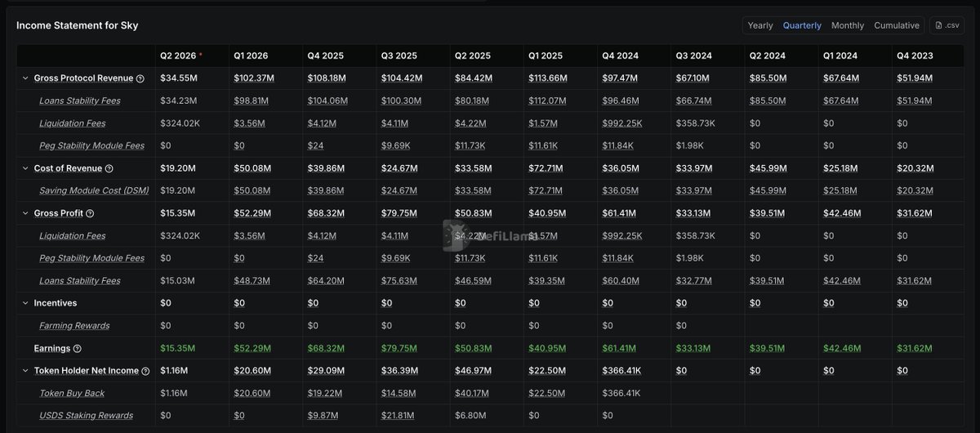Screen dimensions: 980x433
Task: Collapse the Gross Protocol Revenue row
Action: click(25, 78)
